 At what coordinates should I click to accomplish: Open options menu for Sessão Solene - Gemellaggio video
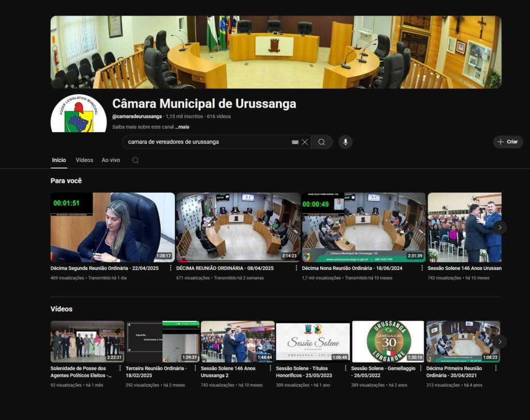coord(420,368)
